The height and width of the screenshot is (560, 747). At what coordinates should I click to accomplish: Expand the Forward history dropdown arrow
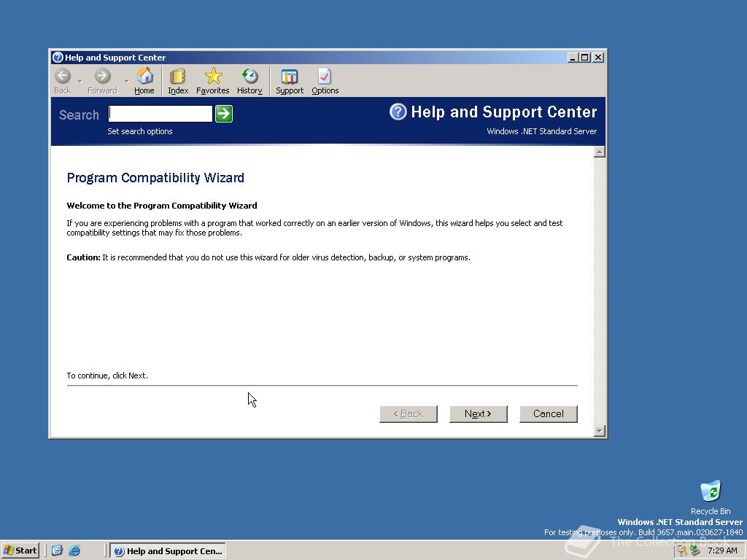(x=126, y=81)
